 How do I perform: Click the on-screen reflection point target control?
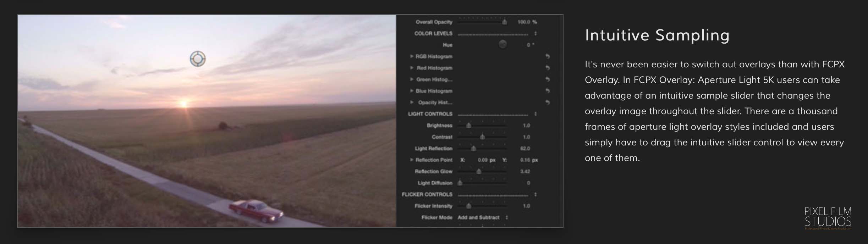click(198, 59)
